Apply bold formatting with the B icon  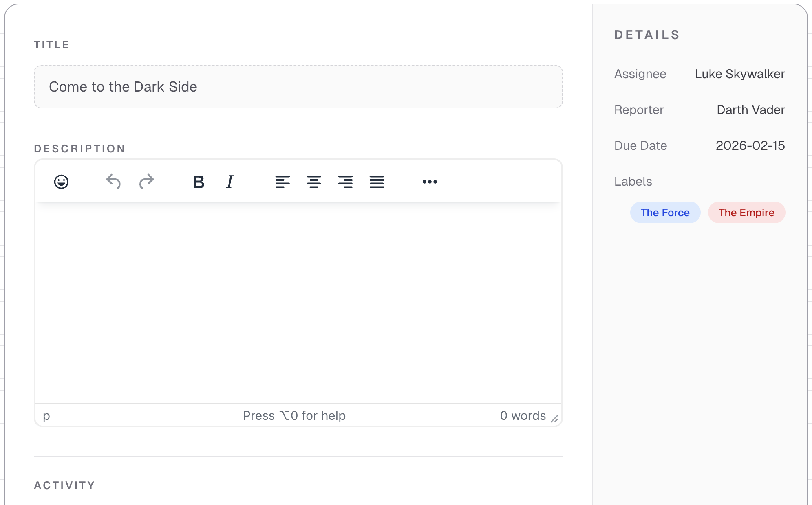point(199,182)
